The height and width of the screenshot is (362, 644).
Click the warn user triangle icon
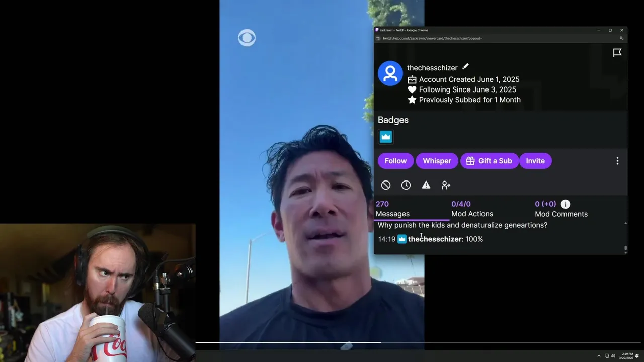pyautogui.click(x=426, y=185)
